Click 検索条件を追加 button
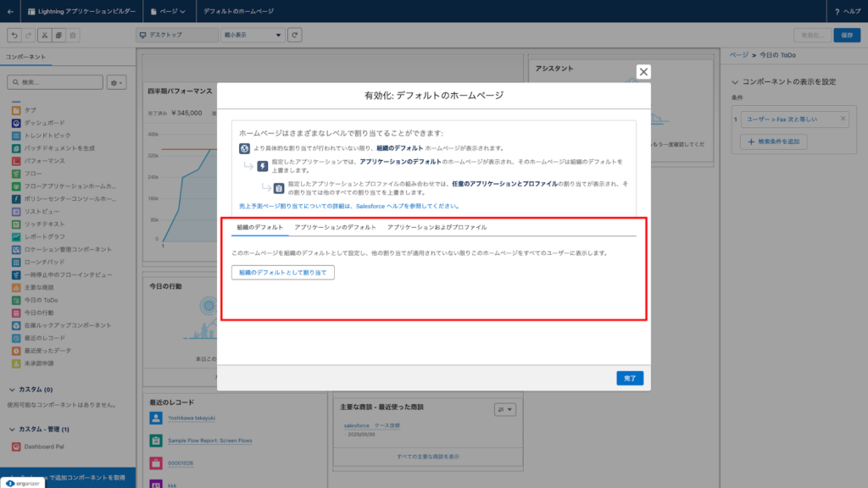This screenshot has height=488, width=868. (773, 141)
